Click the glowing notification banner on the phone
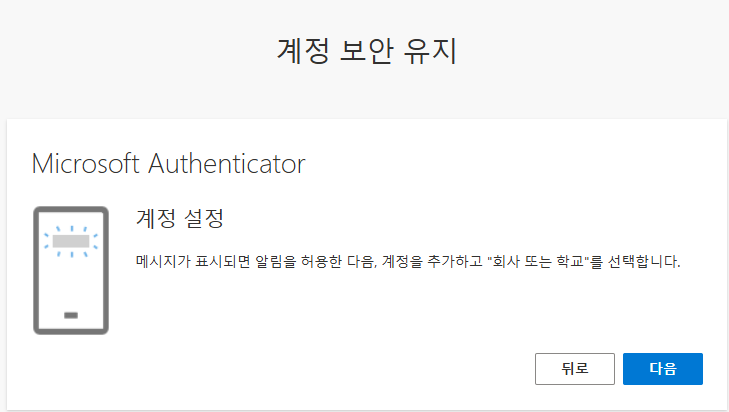Image resolution: width=729 pixels, height=412 pixels. tap(70, 240)
